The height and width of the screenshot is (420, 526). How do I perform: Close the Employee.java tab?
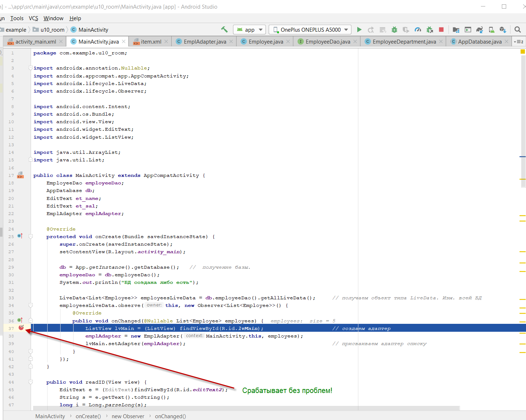tap(288, 41)
